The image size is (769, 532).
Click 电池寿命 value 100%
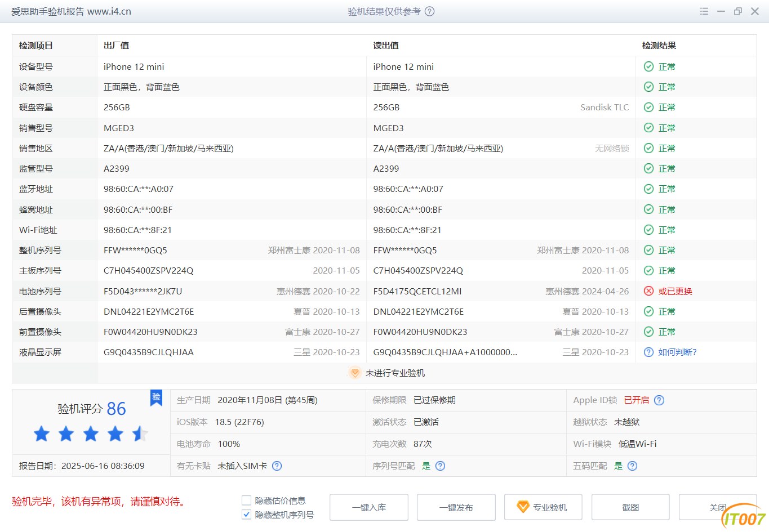229,444
